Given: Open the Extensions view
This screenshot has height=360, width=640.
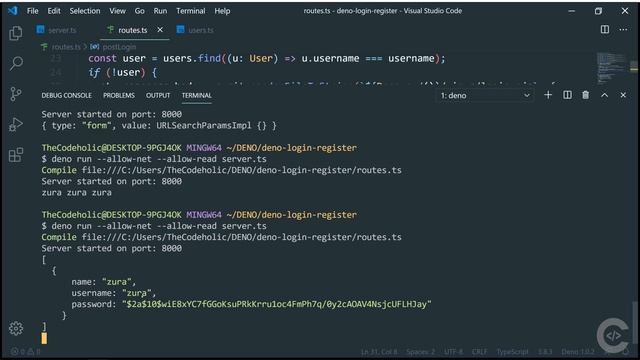Looking at the screenshot, I should click(16, 155).
